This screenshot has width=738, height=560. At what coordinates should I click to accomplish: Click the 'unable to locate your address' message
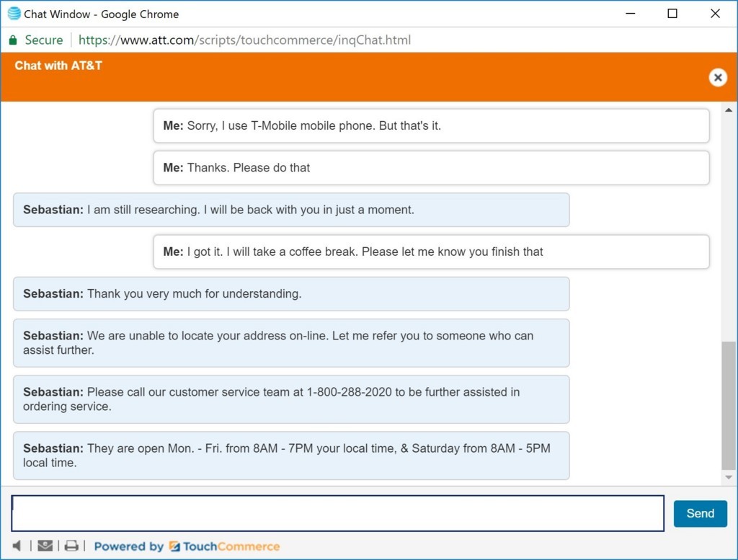[291, 343]
